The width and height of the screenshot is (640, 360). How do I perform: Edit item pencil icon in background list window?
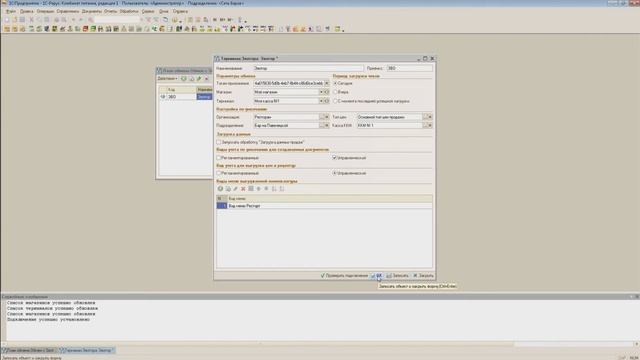coord(199,78)
